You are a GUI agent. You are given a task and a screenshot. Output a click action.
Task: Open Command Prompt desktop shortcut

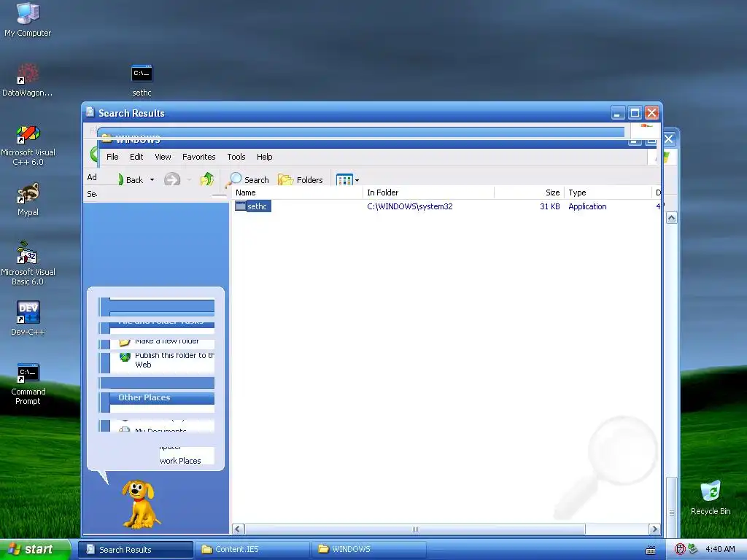[28, 384]
